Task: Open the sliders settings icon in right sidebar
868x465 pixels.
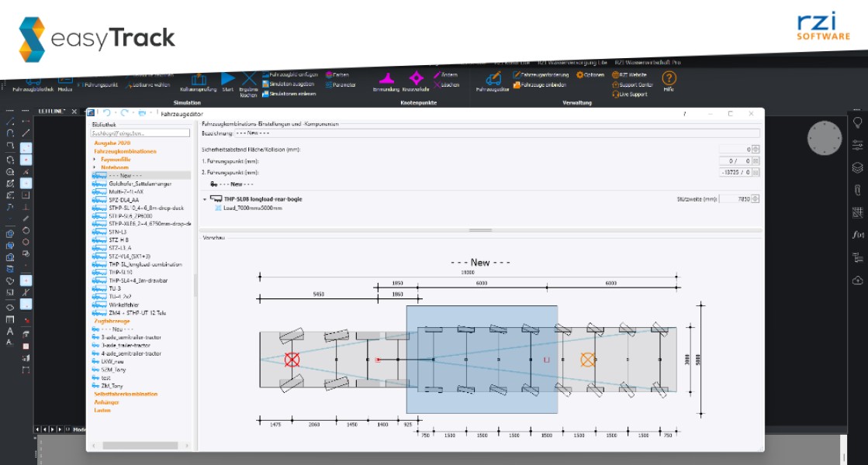Action: 857,145
